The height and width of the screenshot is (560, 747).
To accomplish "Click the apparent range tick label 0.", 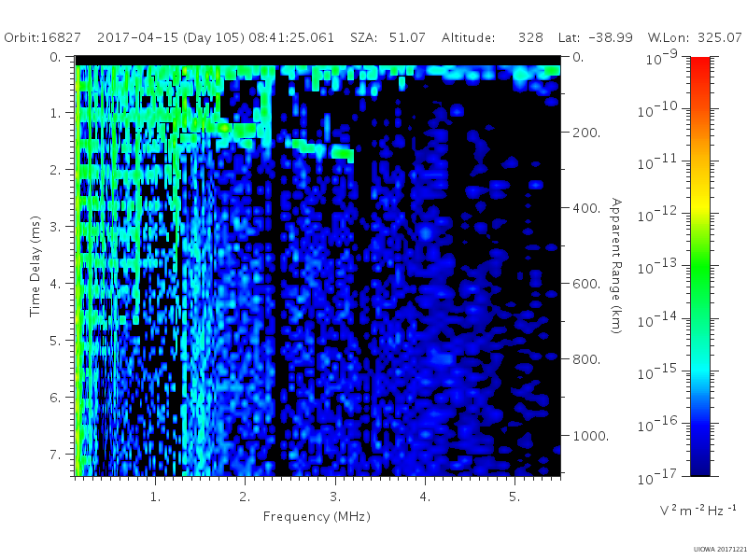I will click(578, 57).
